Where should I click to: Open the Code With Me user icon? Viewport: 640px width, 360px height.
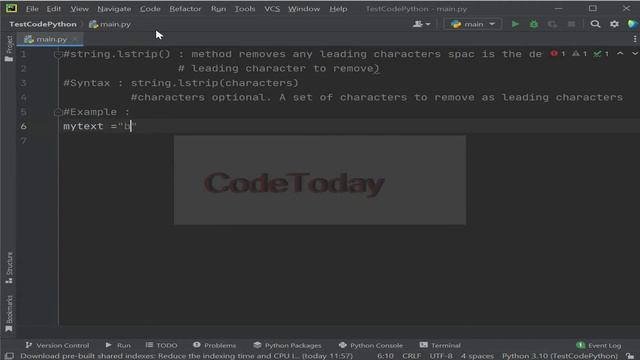[x=418, y=24]
